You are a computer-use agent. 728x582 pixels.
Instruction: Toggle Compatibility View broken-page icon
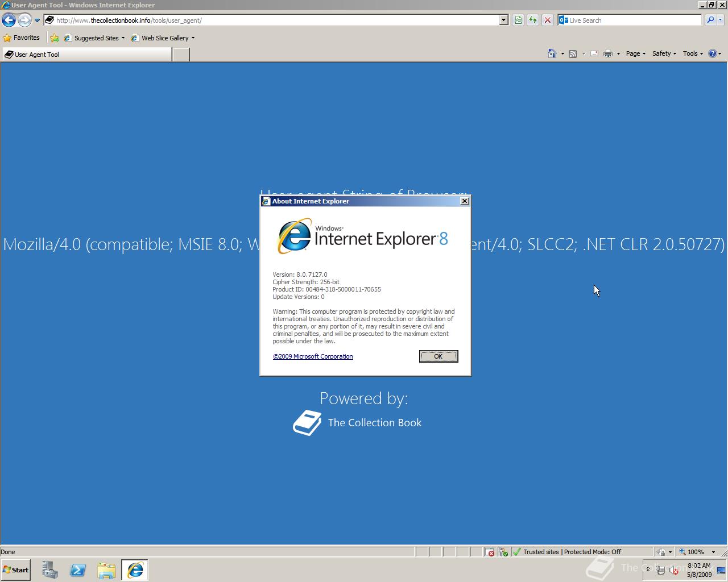(518, 20)
